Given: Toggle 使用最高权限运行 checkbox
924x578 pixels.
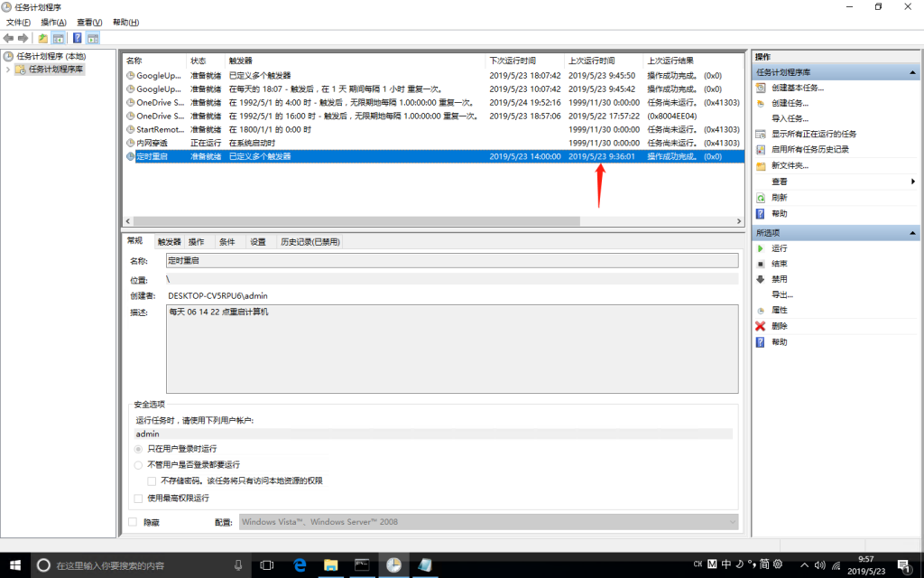Looking at the screenshot, I should point(138,499).
